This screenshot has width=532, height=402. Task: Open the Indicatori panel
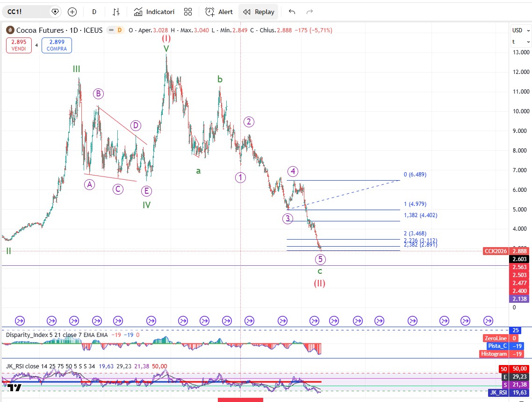[154, 12]
